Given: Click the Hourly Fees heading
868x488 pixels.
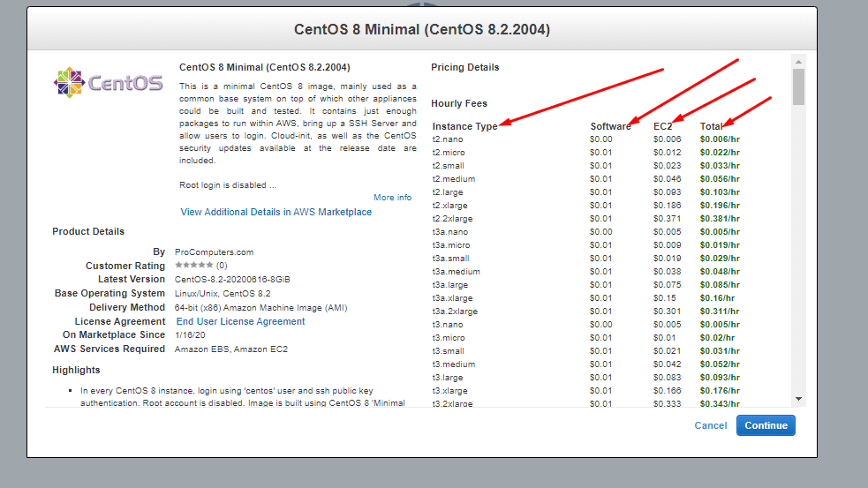Looking at the screenshot, I should [x=459, y=103].
